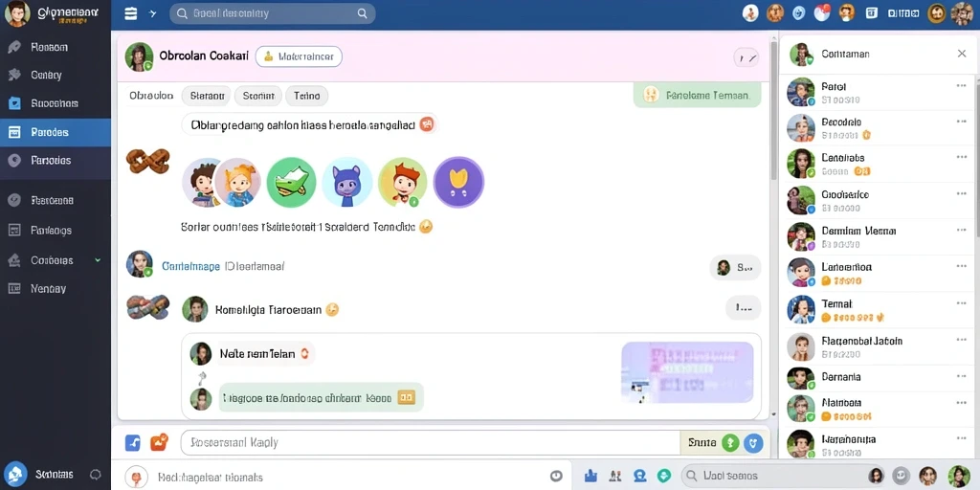Close the Corittaman panel
The width and height of the screenshot is (980, 490).
pyautogui.click(x=962, y=54)
